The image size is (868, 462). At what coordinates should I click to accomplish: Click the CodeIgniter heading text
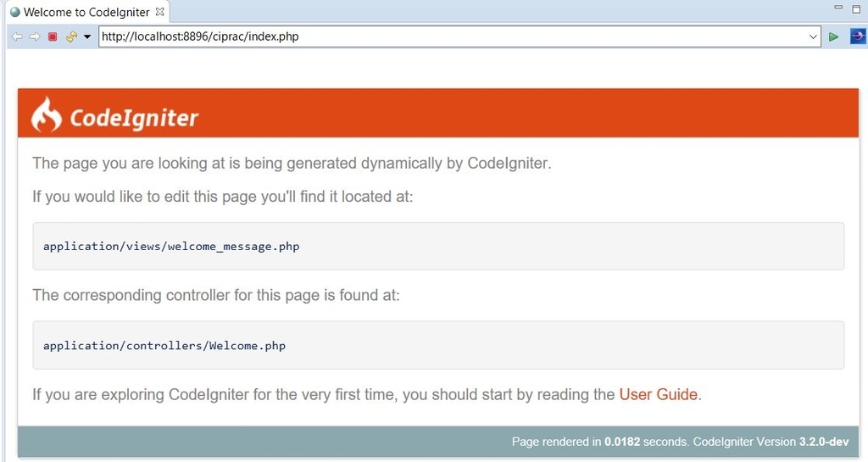(x=134, y=118)
